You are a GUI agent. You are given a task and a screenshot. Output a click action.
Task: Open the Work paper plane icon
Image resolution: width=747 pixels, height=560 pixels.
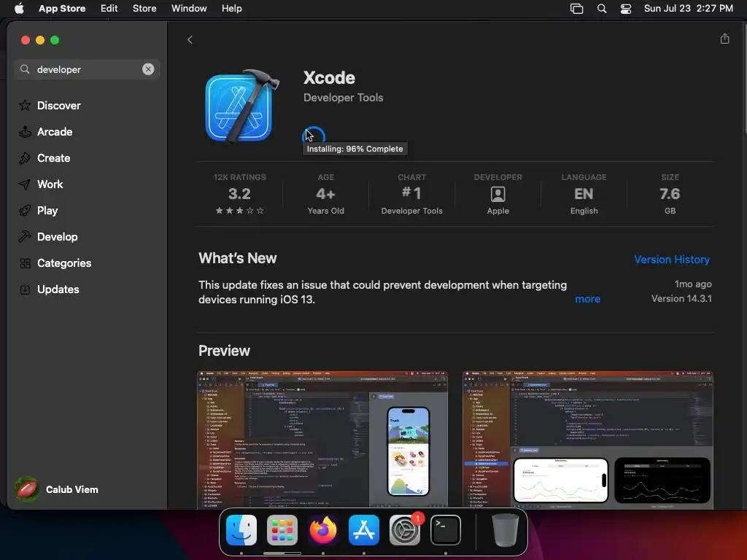click(x=25, y=184)
